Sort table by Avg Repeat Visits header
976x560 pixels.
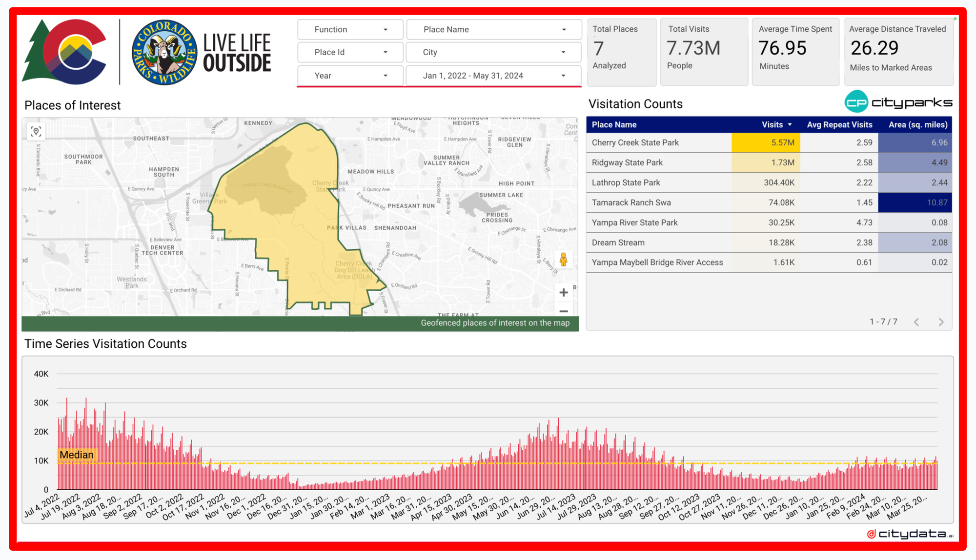pos(839,125)
